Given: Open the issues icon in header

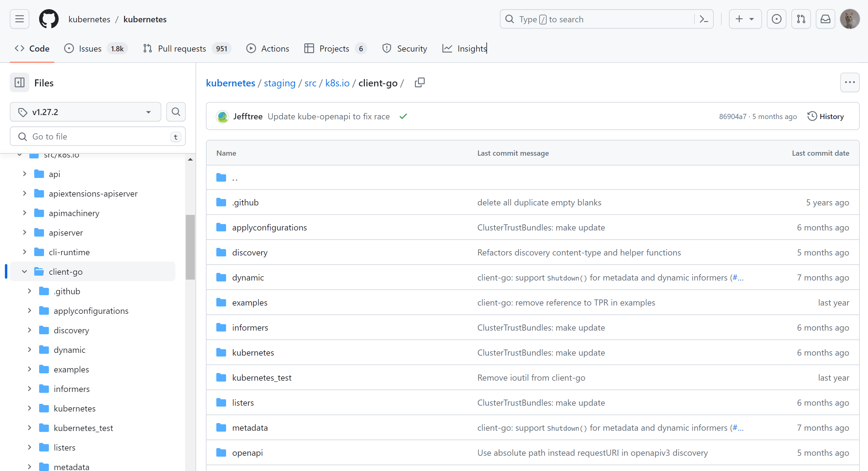Looking at the screenshot, I should (x=776, y=19).
